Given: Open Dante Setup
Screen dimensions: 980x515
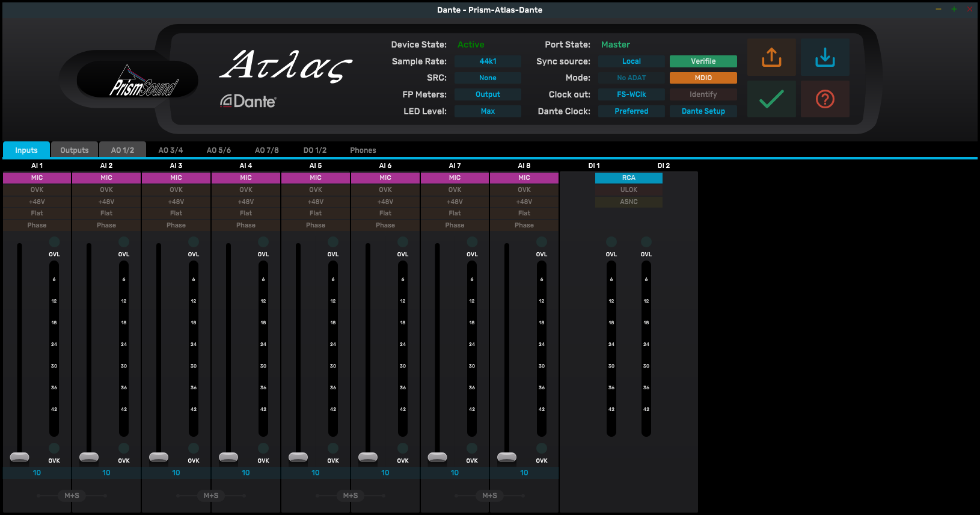Looking at the screenshot, I should 703,111.
